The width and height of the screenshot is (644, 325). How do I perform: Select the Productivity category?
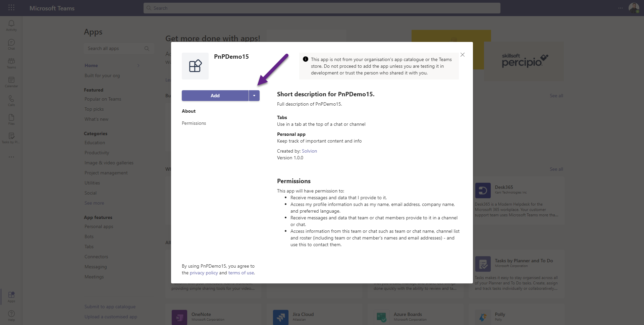97,153
